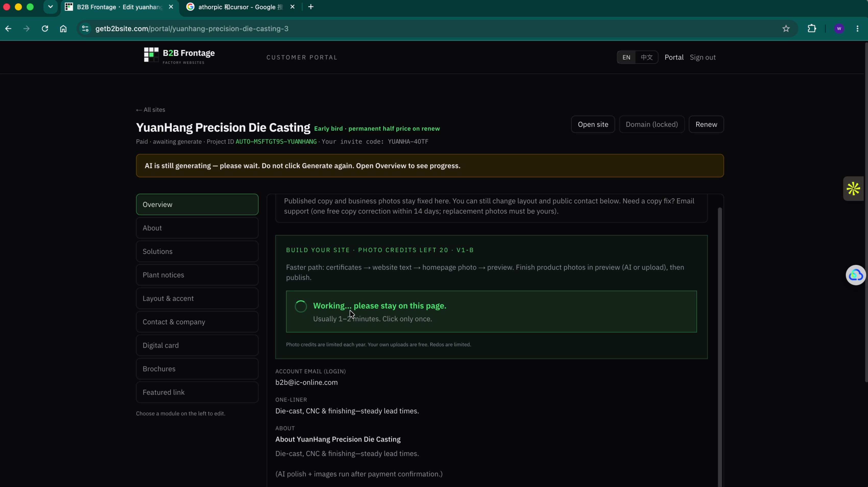This screenshot has width=868, height=487.
Task: Open the browser home icon
Action: [63, 29]
